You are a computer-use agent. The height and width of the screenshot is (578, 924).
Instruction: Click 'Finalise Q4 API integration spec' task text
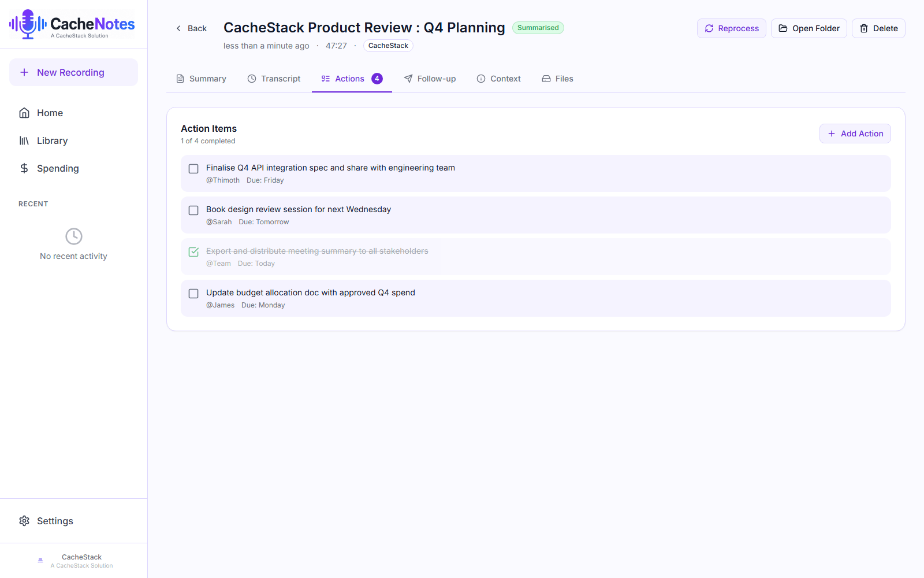(x=330, y=168)
